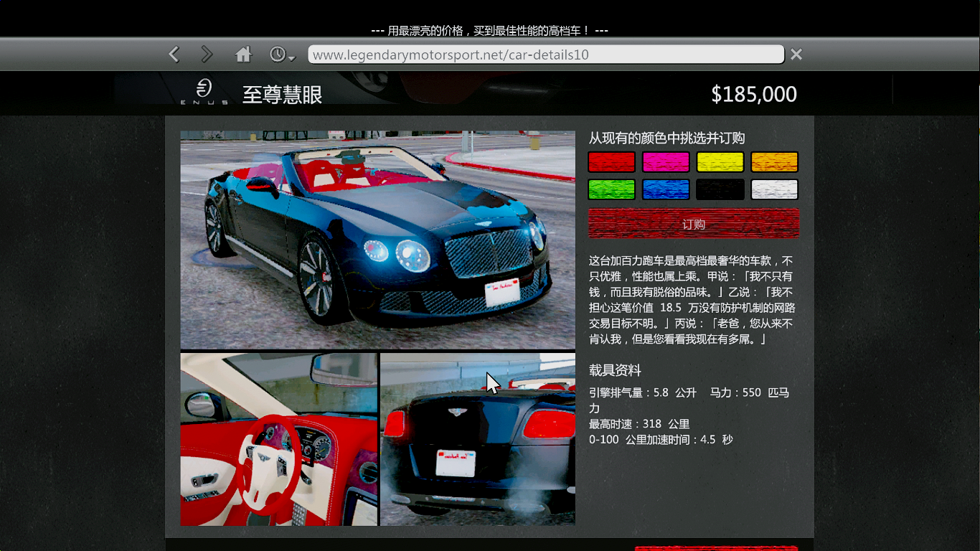Select the pink car color
This screenshot has height=551, width=980.
pos(666,162)
